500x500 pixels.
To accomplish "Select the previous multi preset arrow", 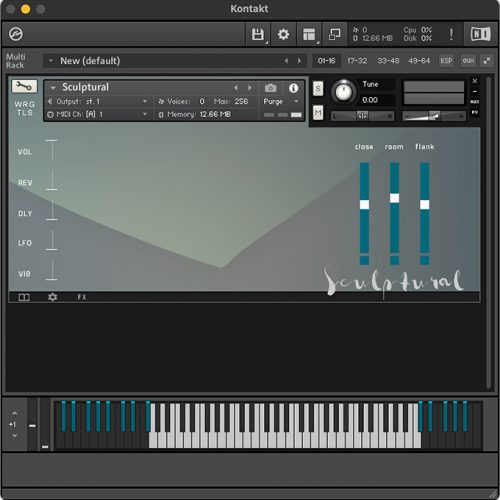I will coord(286,61).
